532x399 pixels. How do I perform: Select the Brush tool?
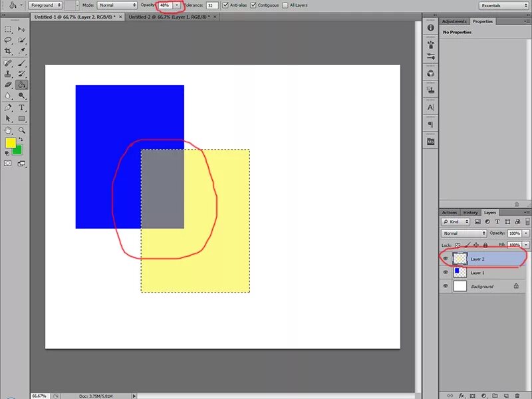point(22,63)
